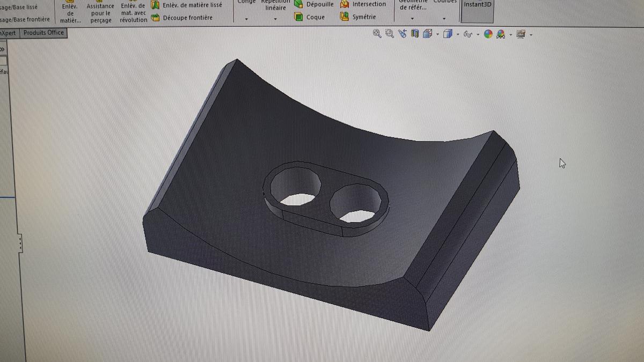This screenshot has height=362, width=644.
Task: Switch to the Produits Office tab
Action: pyautogui.click(x=43, y=33)
